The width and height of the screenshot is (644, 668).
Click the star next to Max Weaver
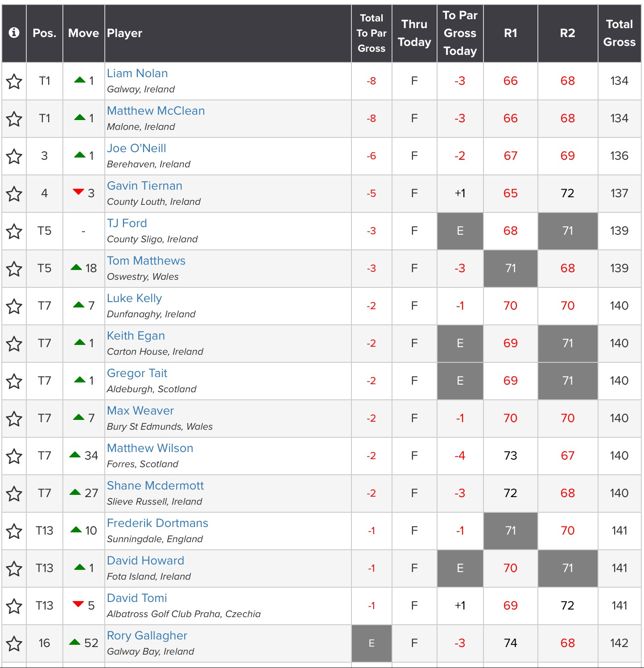[x=14, y=419]
